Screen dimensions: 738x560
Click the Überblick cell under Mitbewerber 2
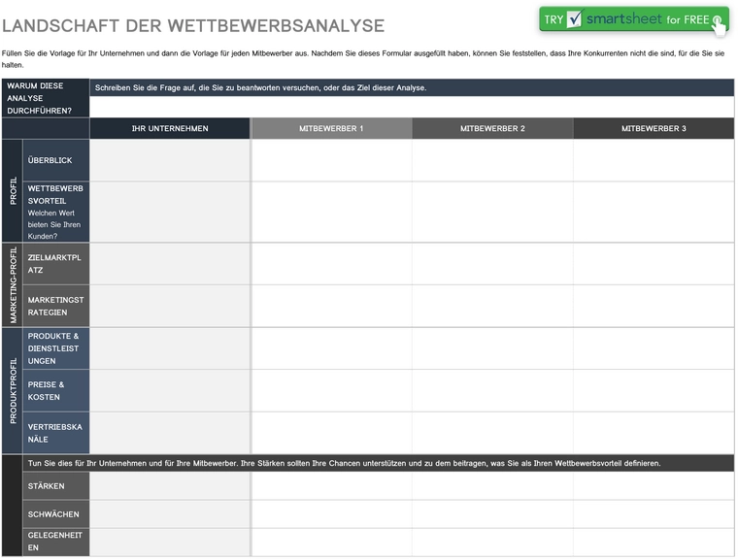click(x=492, y=160)
